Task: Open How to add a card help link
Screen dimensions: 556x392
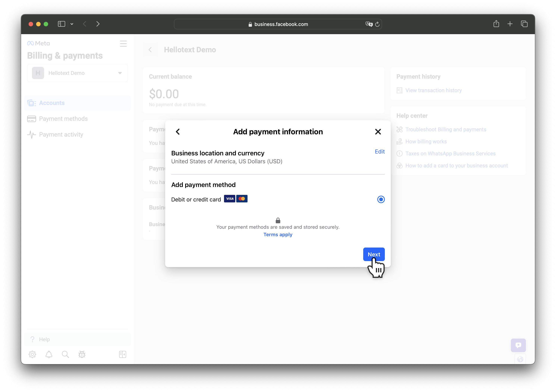Action: [x=456, y=166]
